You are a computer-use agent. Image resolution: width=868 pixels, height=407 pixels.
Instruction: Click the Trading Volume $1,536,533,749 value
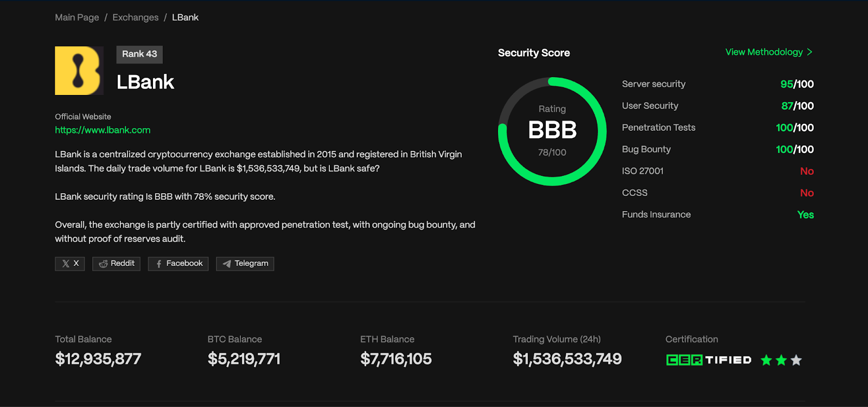point(567,359)
